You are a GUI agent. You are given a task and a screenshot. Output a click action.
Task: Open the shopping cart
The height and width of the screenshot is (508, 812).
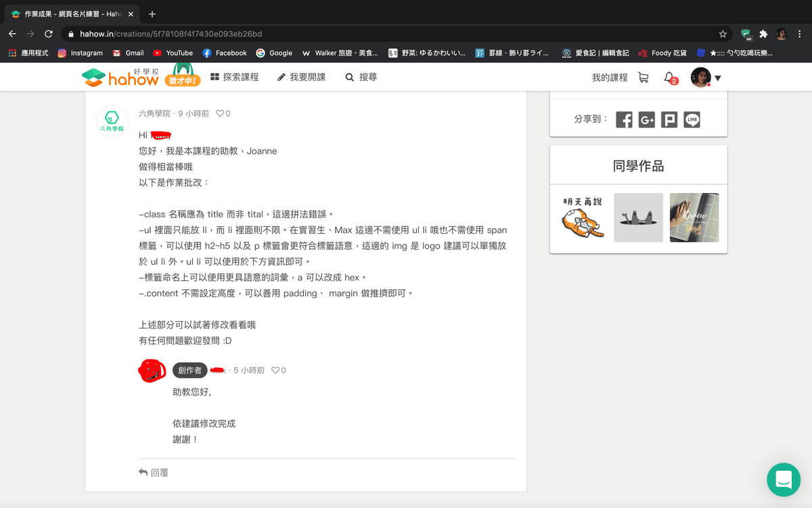[643, 77]
